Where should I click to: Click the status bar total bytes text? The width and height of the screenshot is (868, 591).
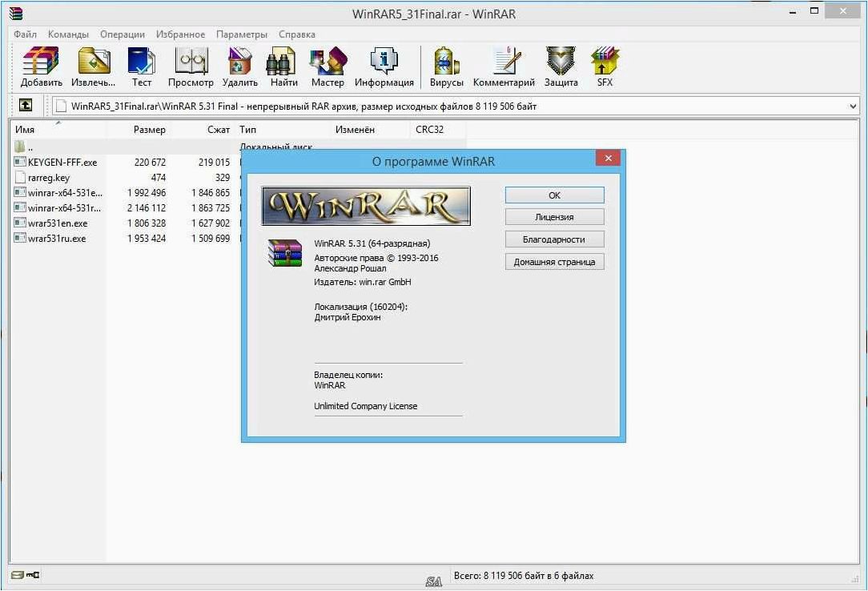click(x=524, y=576)
